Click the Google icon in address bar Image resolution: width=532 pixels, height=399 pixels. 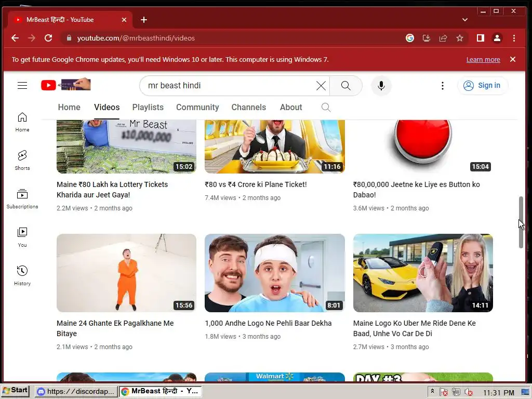click(410, 38)
